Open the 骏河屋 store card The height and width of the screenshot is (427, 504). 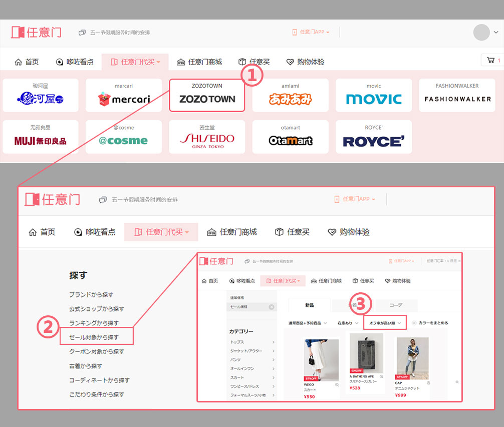click(x=41, y=95)
